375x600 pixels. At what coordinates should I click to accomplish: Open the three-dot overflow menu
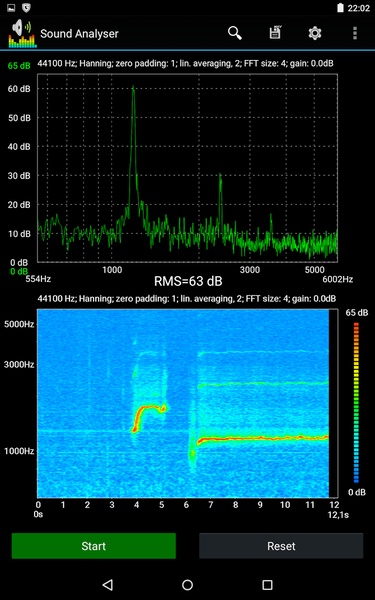(x=355, y=33)
